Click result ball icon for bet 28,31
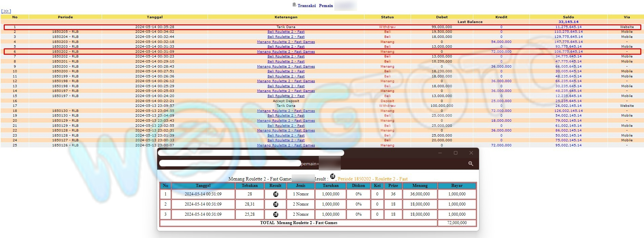644x238 pixels. tap(275, 204)
